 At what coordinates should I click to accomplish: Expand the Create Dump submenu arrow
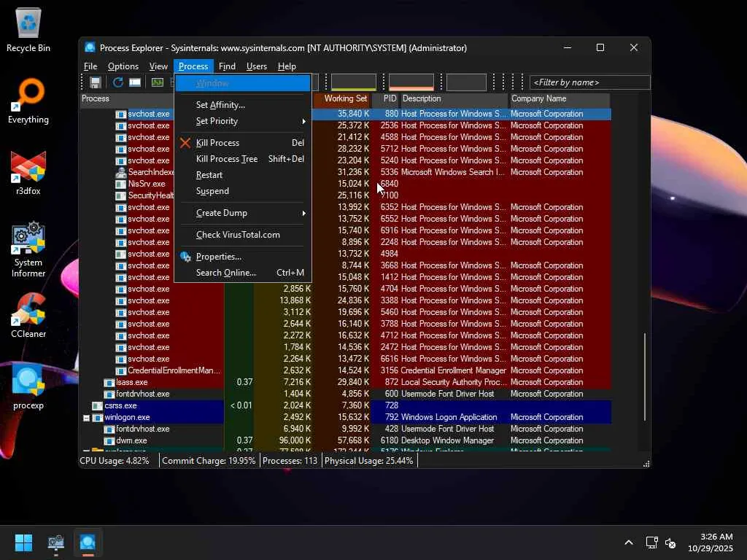point(304,214)
